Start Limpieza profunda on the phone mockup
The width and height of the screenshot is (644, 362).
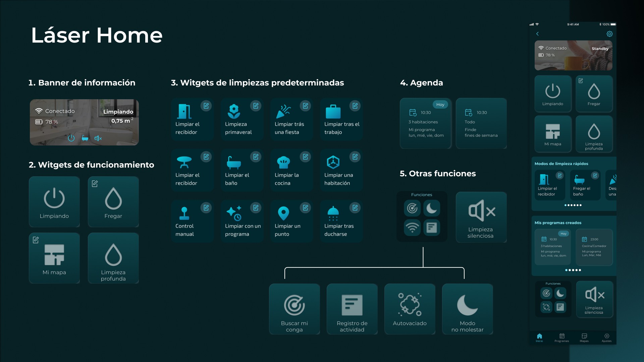pos(594,134)
